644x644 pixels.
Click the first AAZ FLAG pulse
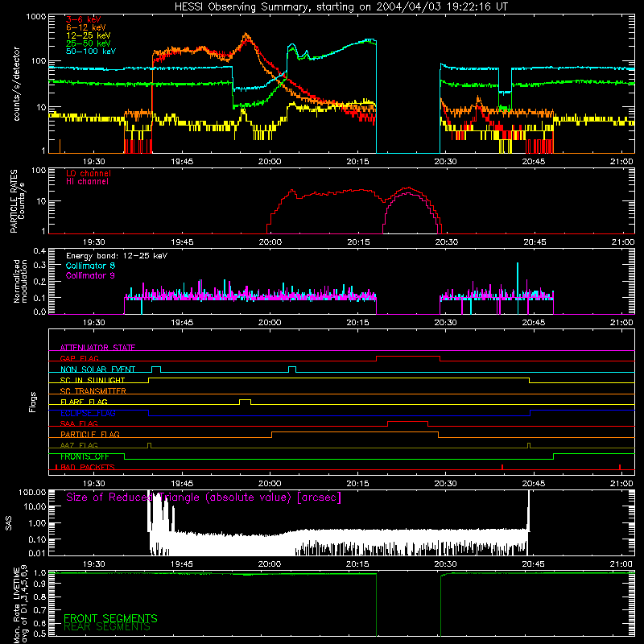149,445
